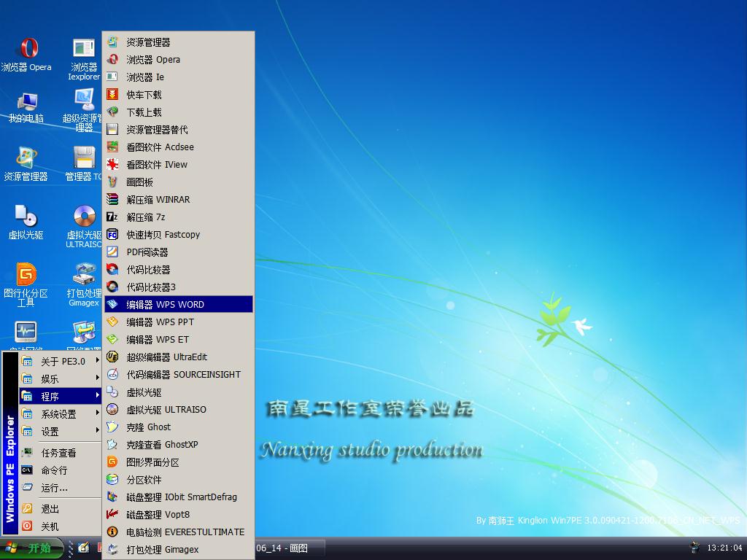
Task: Select the 管理器 TC floppy desktop icon
Action: pos(84,164)
